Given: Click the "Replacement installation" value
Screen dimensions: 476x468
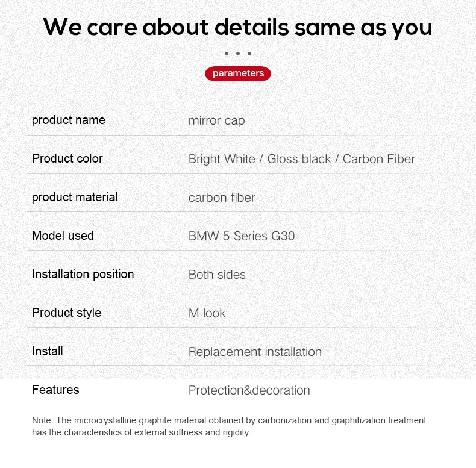Looking at the screenshot, I should [255, 352].
